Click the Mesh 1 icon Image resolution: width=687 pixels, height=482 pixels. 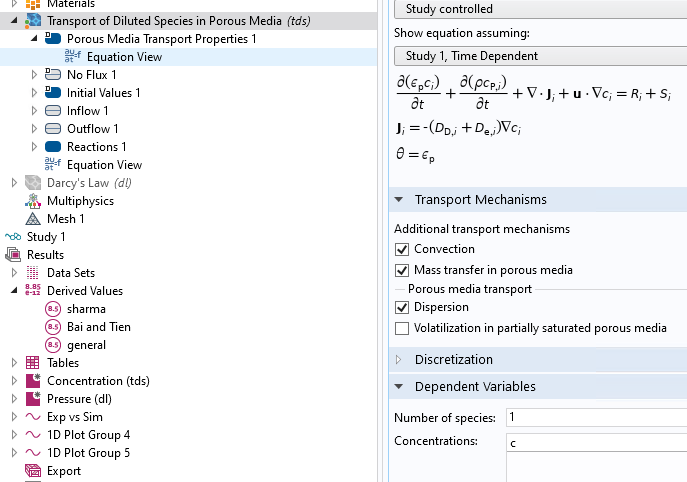[34, 219]
